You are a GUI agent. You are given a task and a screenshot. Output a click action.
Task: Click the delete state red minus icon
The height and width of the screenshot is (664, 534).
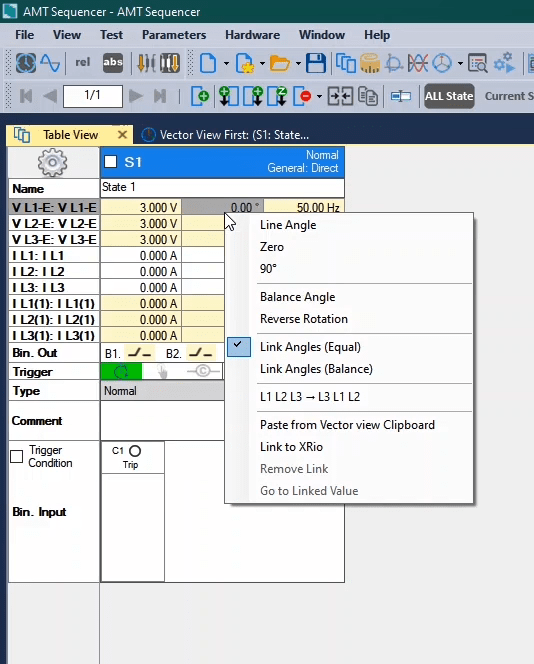click(x=303, y=96)
